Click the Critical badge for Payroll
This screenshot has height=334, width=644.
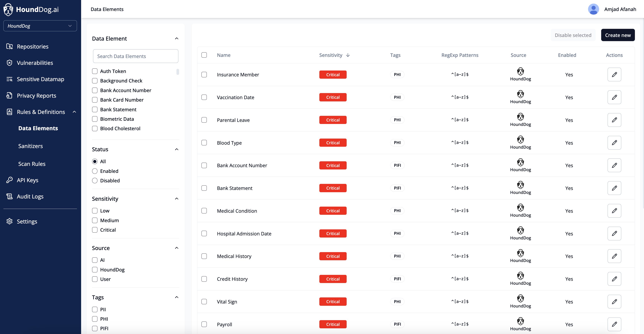(x=333, y=324)
